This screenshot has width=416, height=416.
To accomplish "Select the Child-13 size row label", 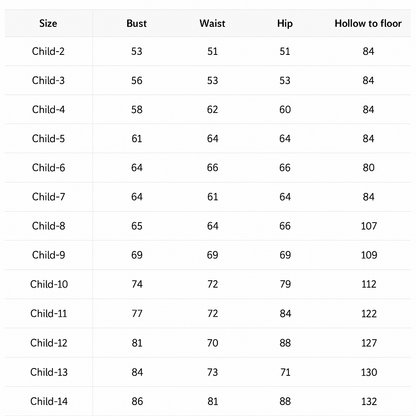I will pos(49,372).
